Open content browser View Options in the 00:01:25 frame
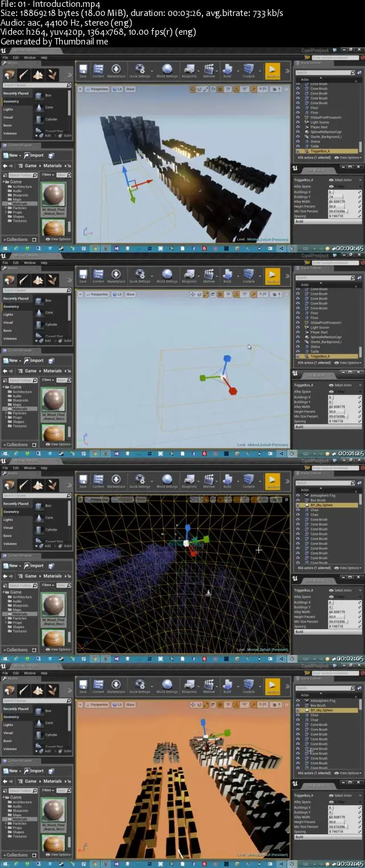This screenshot has height=868, width=365. pyautogui.click(x=58, y=445)
